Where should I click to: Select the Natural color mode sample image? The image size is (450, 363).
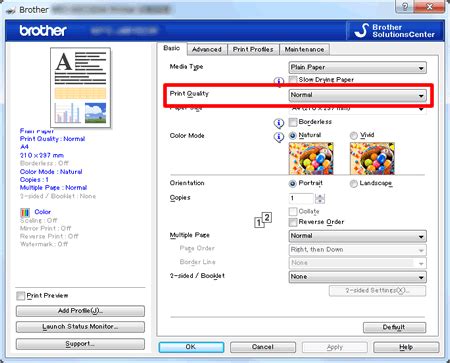[311, 158]
